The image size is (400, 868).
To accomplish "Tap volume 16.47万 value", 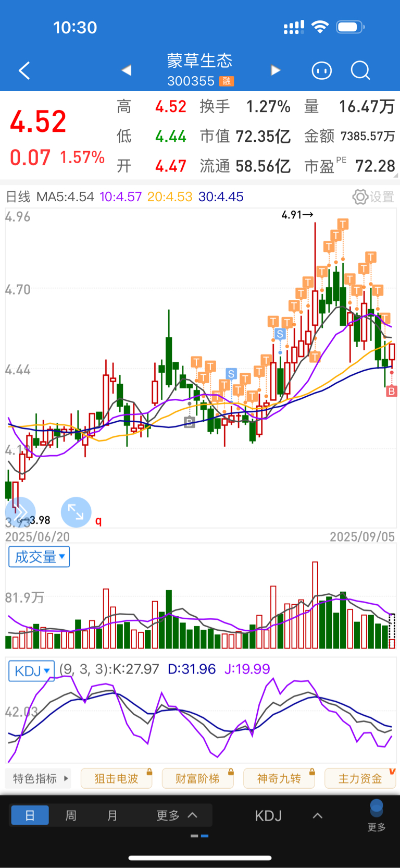I will point(367,107).
